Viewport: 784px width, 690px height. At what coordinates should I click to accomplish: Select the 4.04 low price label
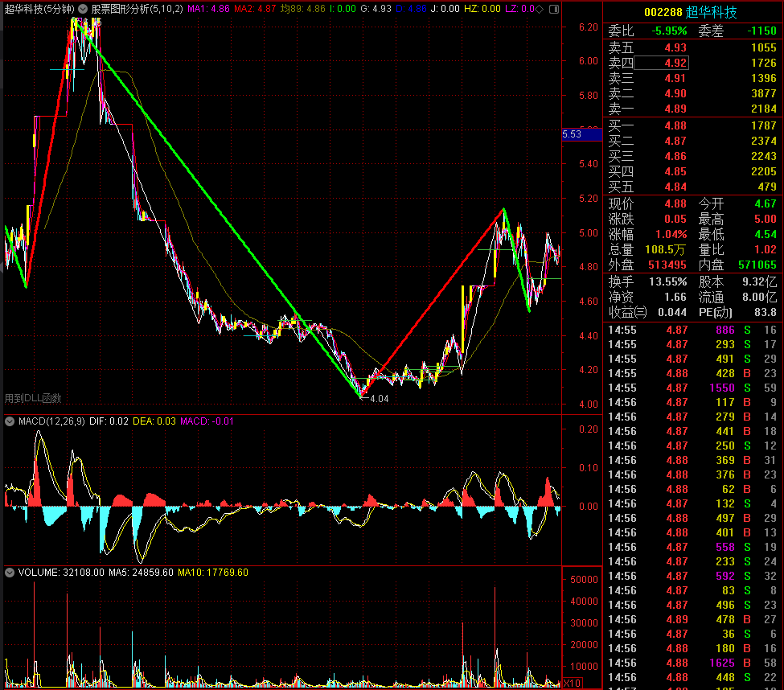click(377, 398)
